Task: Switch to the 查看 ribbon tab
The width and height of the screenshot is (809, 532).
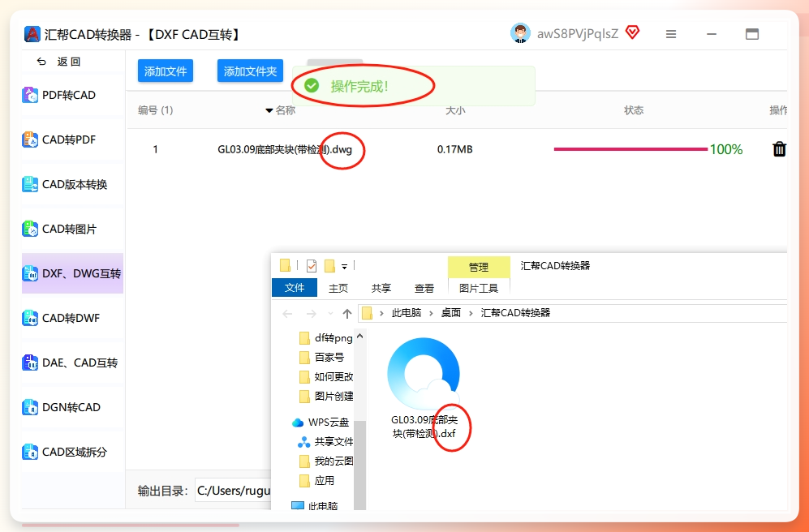Action: pyautogui.click(x=424, y=288)
